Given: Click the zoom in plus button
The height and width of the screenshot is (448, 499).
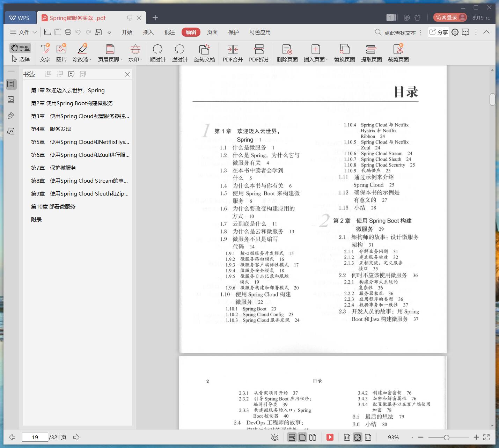Looking at the screenshot, I should (476, 437).
